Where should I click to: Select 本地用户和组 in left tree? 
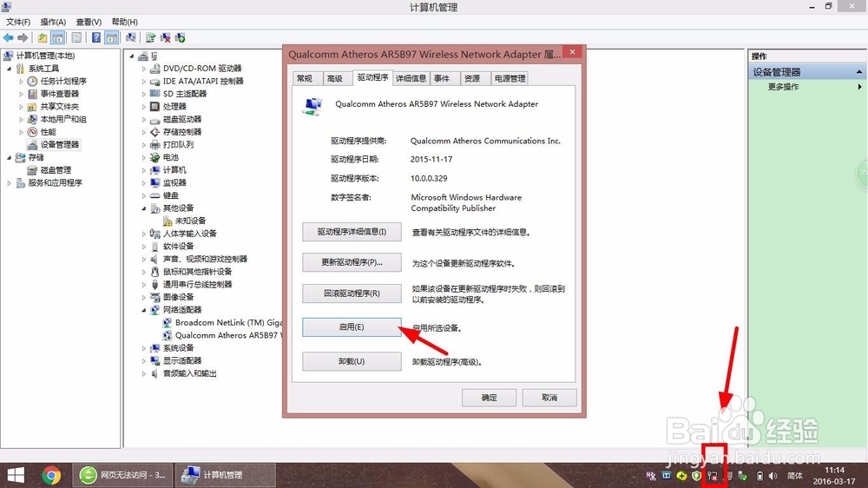63,119
